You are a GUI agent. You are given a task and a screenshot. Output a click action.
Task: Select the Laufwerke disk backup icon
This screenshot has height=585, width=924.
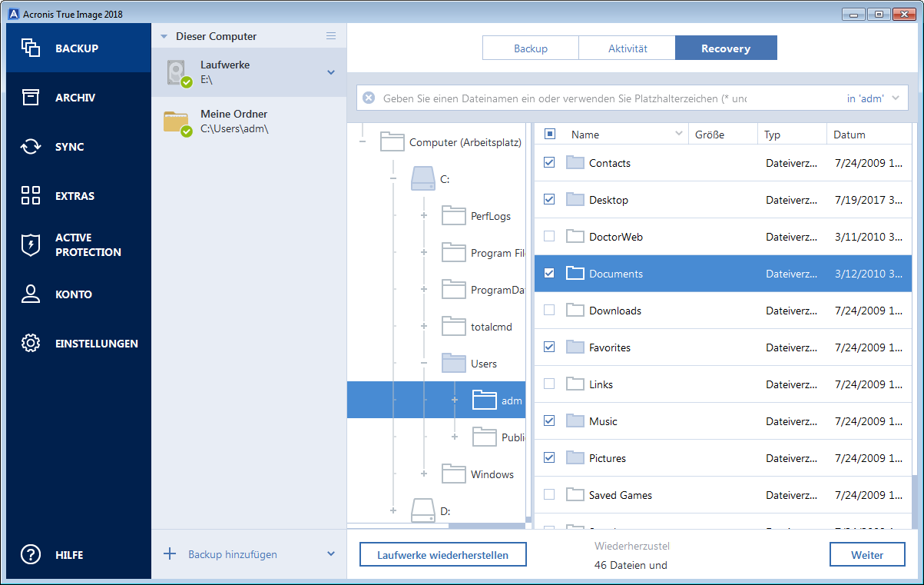(x=178, y=73)
